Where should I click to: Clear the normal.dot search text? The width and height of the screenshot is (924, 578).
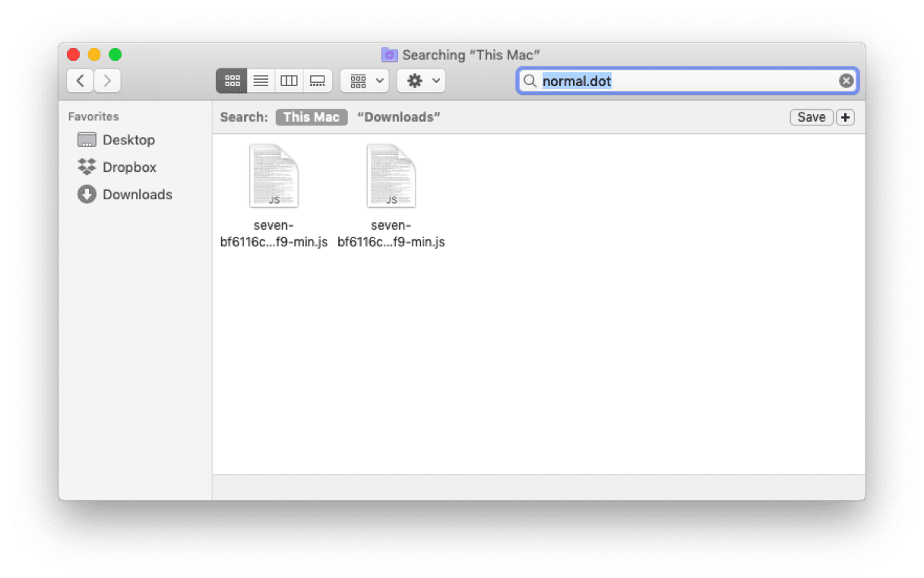point(846,81)
